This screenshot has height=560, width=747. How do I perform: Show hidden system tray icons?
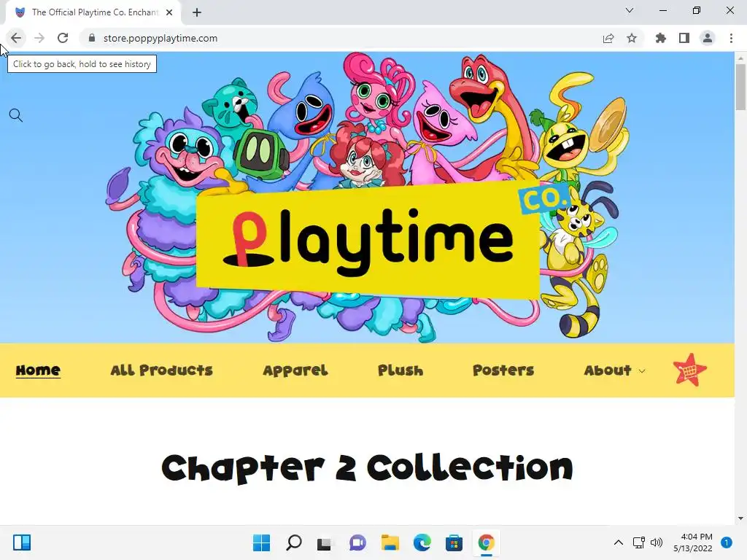coord(619,542)
